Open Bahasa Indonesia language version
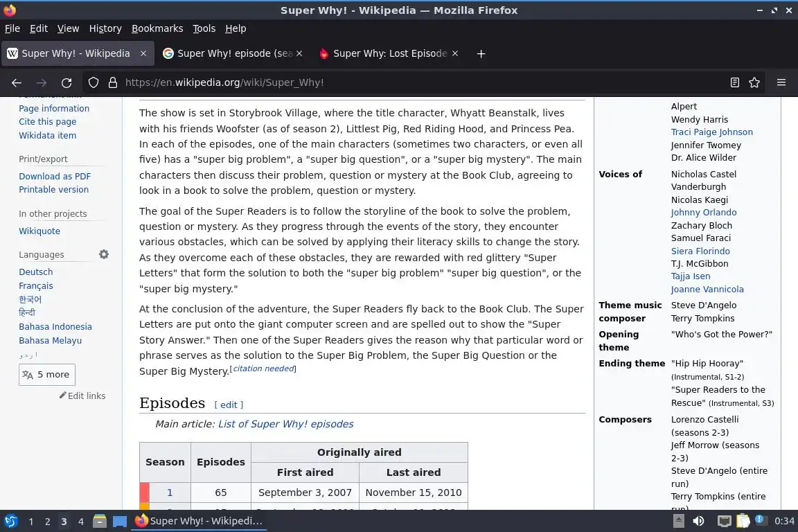 pos(55,327)
